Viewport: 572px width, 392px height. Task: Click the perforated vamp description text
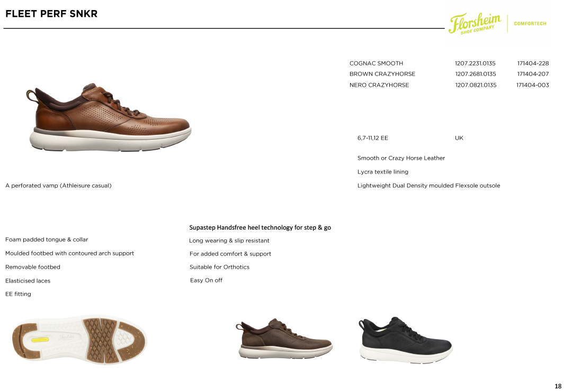[x=58, y=186]
